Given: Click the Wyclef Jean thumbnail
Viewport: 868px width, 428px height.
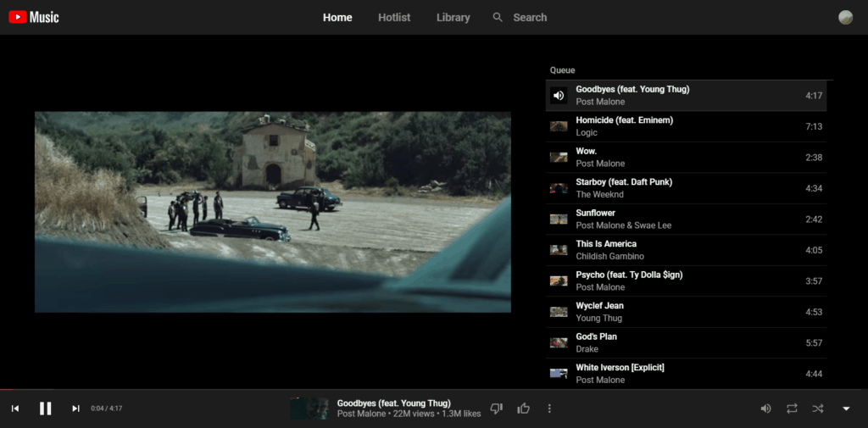Looking at the screenshot, I should (x=559, y=312).
